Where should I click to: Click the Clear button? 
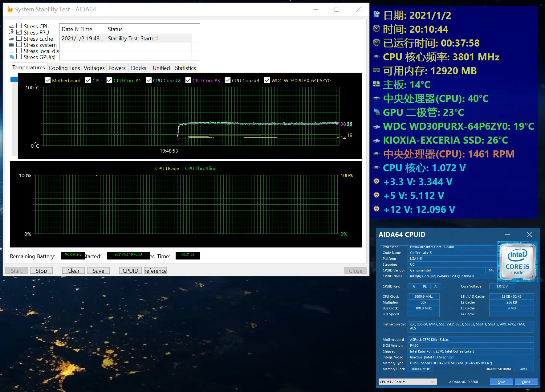click(73, 271)
